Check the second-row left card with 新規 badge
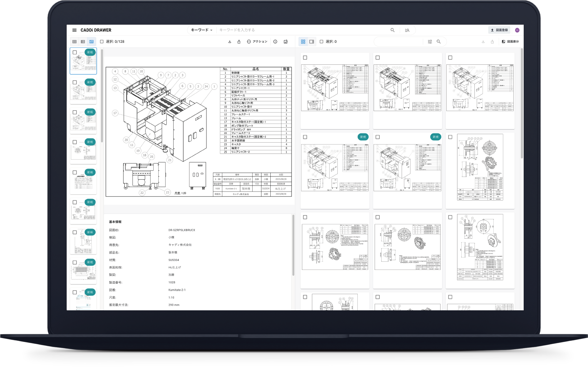Viewport: 588px width, 367px height. click(x=305, y=137)
